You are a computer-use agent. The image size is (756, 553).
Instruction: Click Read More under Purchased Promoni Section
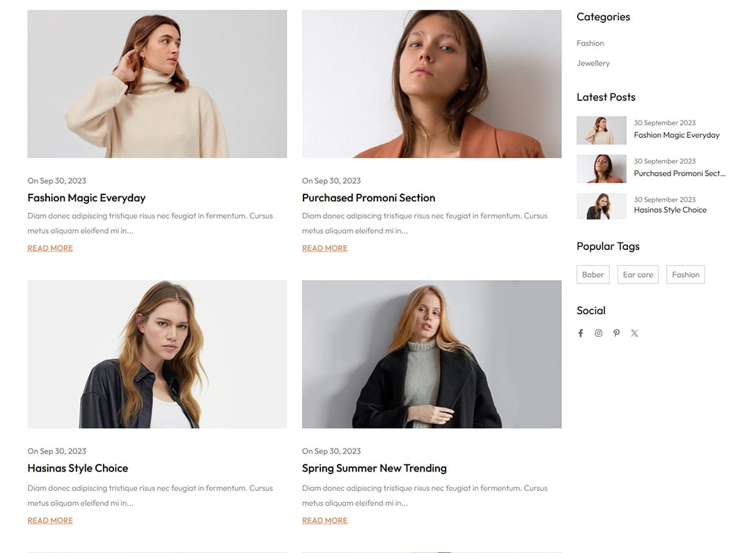click(x=324, y=248)
